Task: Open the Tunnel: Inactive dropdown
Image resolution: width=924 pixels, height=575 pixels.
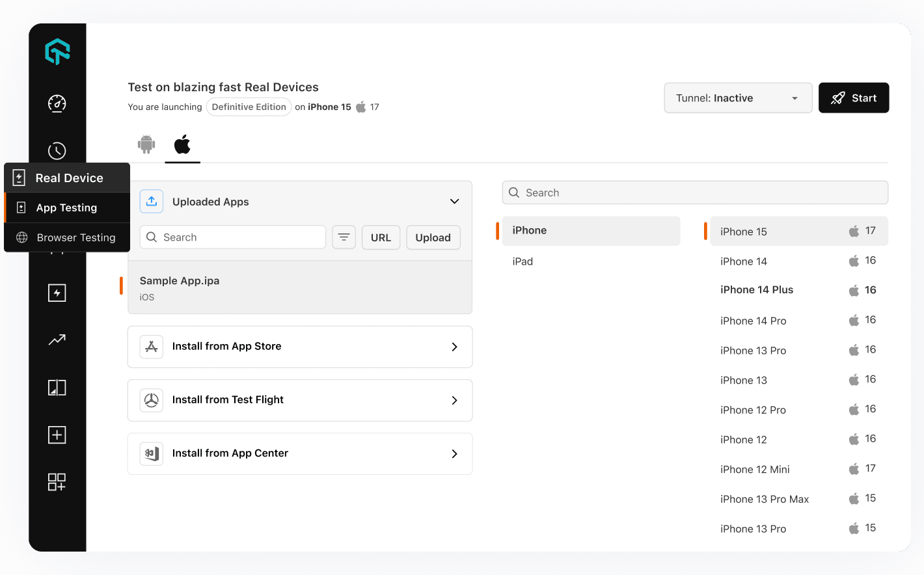Action: point(738,98)
